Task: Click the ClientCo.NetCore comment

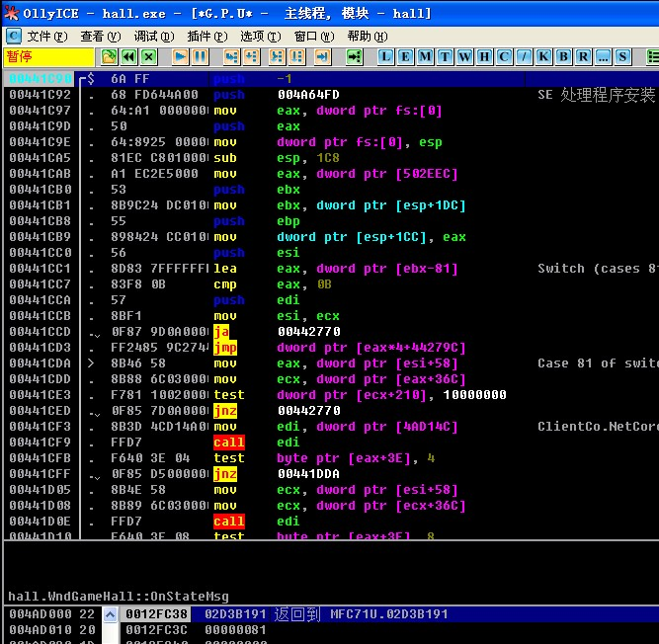Action: [x=598, y=427]
